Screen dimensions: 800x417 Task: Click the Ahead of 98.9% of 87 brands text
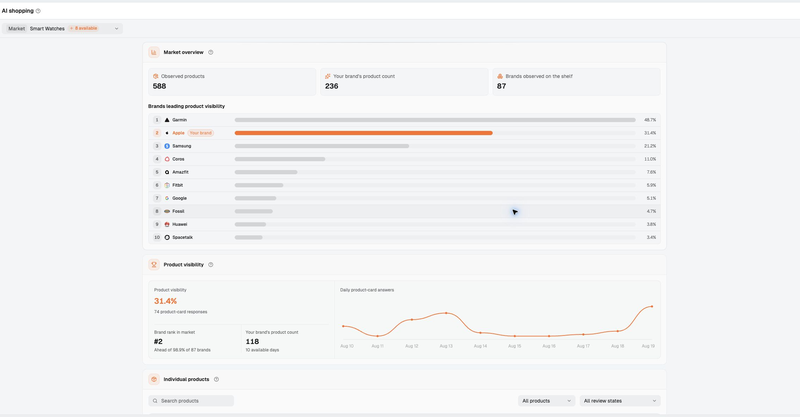182,350
